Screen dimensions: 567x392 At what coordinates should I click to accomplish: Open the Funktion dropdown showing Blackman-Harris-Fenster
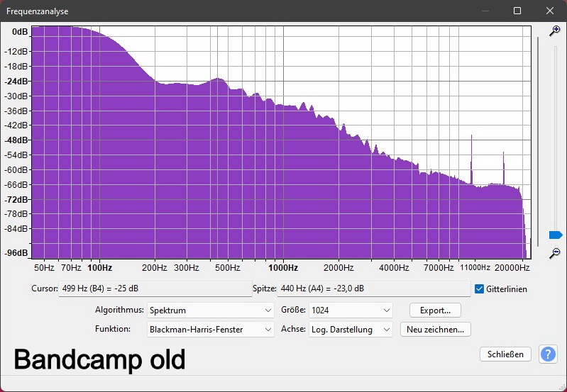click(x=211, y=330)
